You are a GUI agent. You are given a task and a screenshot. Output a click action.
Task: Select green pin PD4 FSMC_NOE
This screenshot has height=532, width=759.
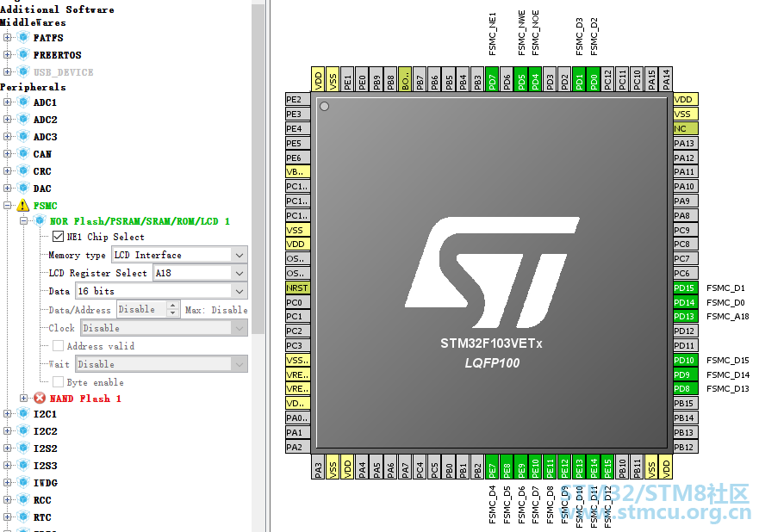click(x=535, y=79)
